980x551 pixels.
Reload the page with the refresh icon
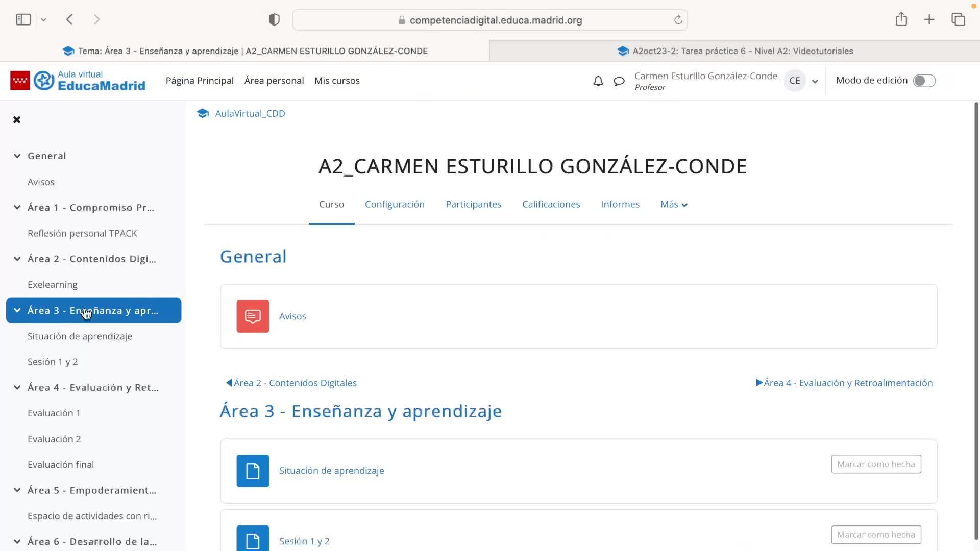tap(678, 20)
